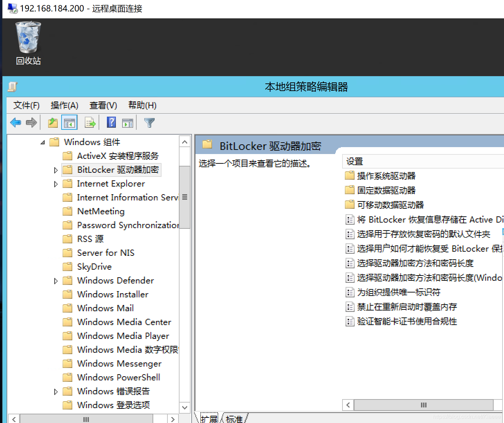Select Windows PowerShell in the tree
This screenshot has height=423, width=504.
[119, 377]
